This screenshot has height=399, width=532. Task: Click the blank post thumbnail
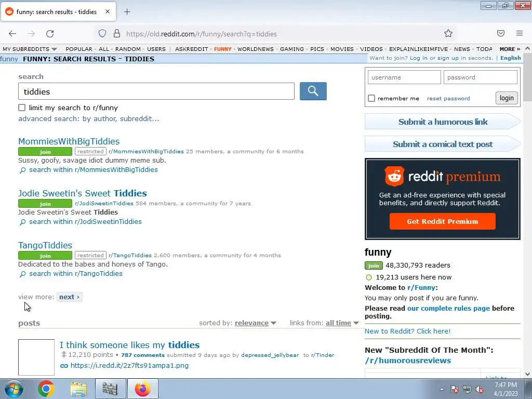click(36, 357)
